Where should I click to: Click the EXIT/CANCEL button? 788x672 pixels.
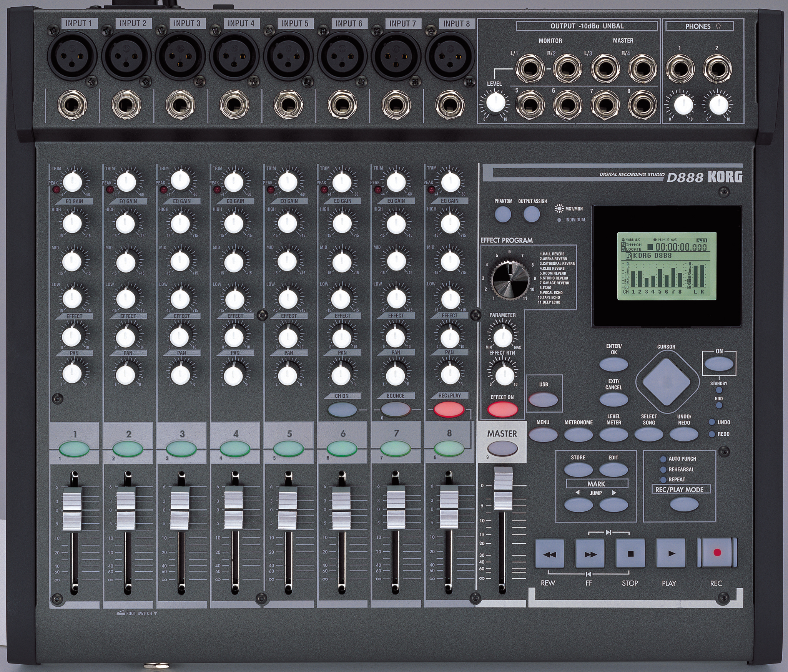pyautogui.click(x=614, y=400)
